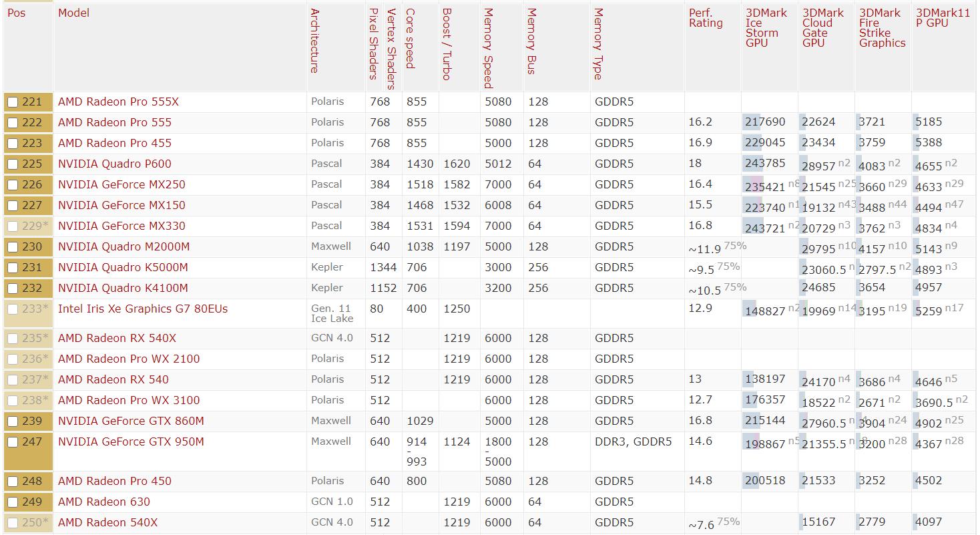Open the AMD Radeon Pro 555 link
This screenshot has height=535, width=980.
tap(115, 123)
